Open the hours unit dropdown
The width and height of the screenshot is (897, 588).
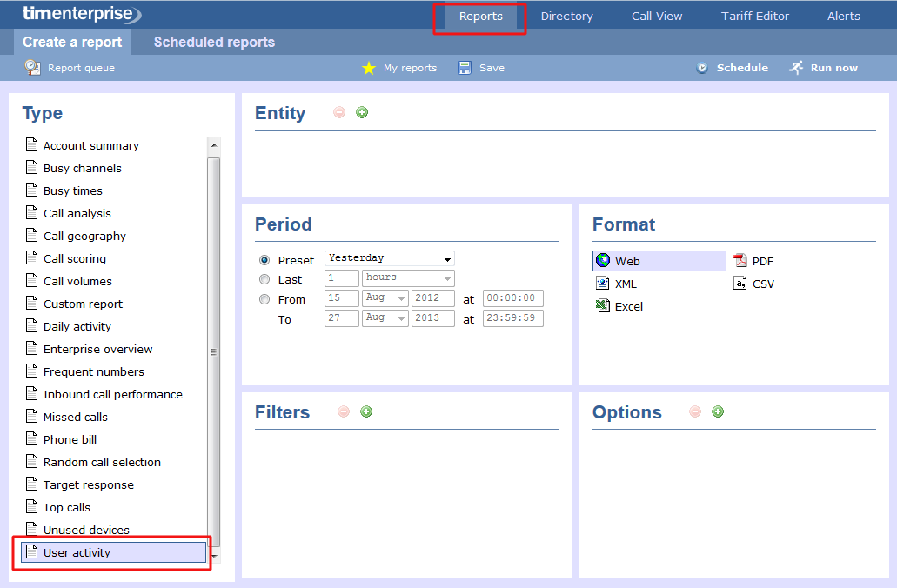tap(408, 278)
